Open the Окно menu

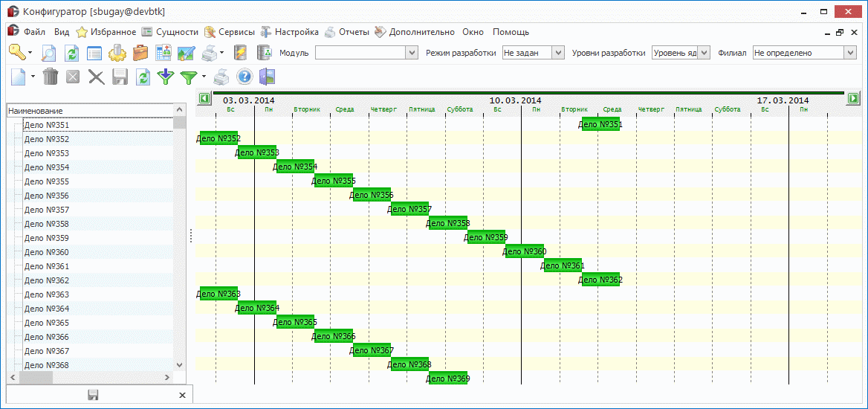pos(473,32)
